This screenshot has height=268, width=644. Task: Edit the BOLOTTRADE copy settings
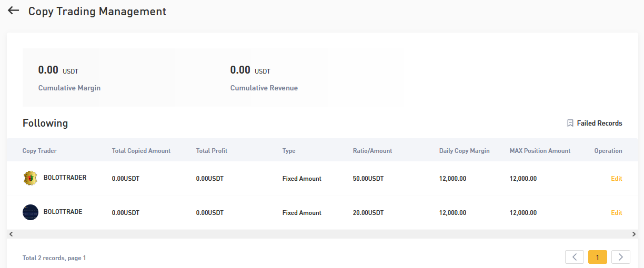(x=616, y=213)
